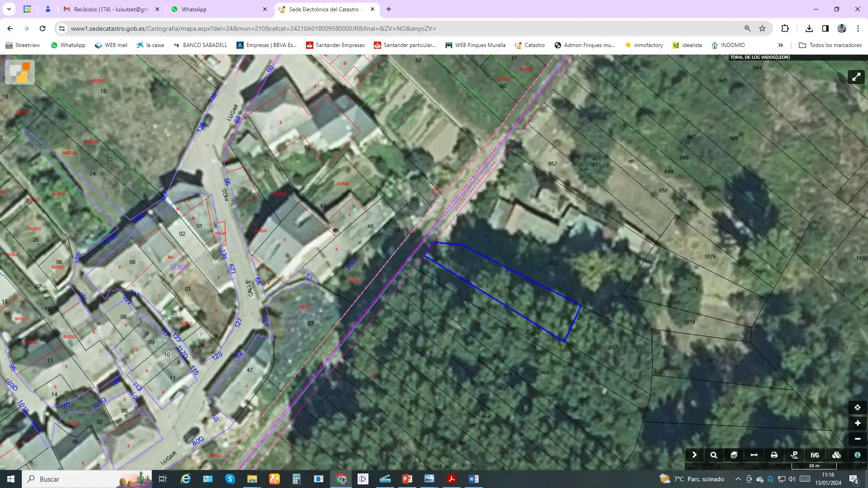The width and height of the screenshot is (868, 488).
Task: Open the la caixa bookmark
Action: pyautogui.click(x=150, y=45)
